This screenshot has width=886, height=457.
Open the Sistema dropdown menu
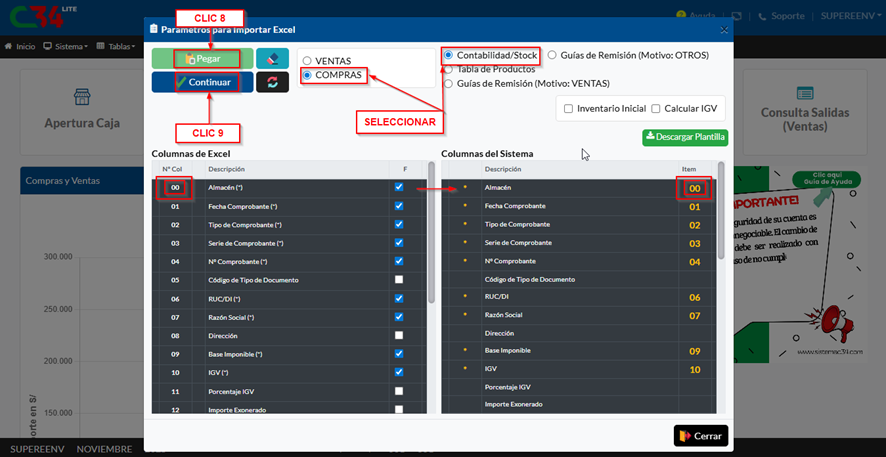[x=71, y=46]
